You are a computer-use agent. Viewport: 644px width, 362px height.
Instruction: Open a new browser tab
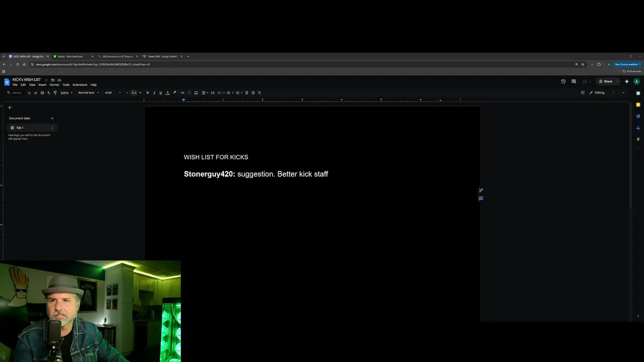pyautogui.click(x=188, y=56)
